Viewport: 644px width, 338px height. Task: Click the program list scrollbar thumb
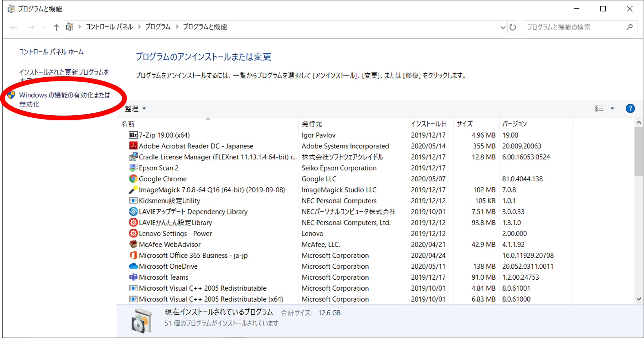(639, 152)
